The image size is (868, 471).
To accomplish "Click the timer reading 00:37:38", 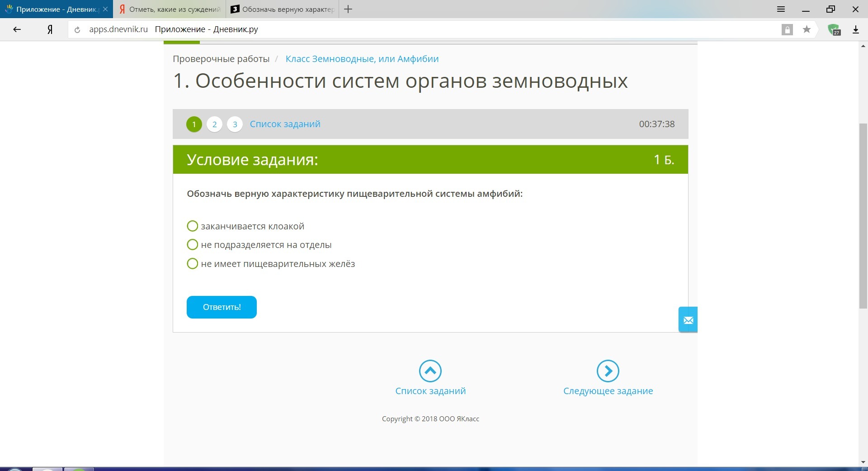I will (x=656, y=124).
